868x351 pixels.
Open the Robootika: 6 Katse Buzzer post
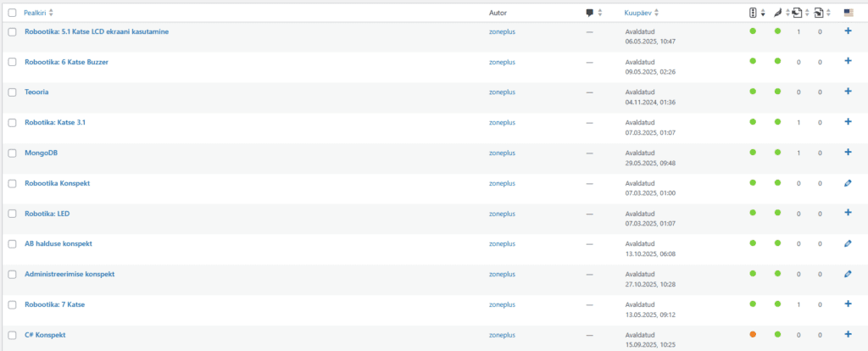click(x=66, y=62)
